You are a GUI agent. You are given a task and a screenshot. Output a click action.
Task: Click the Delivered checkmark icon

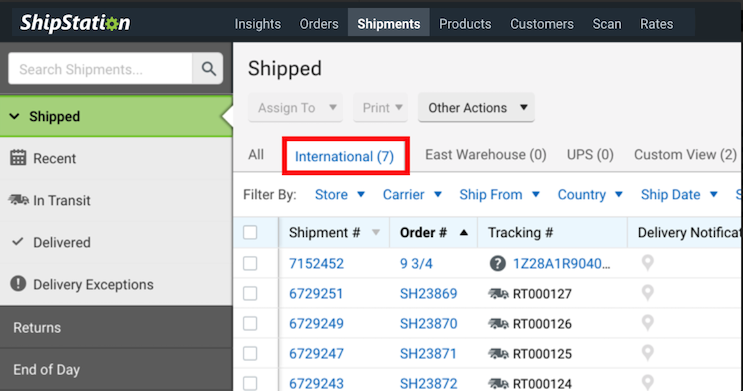18,242
